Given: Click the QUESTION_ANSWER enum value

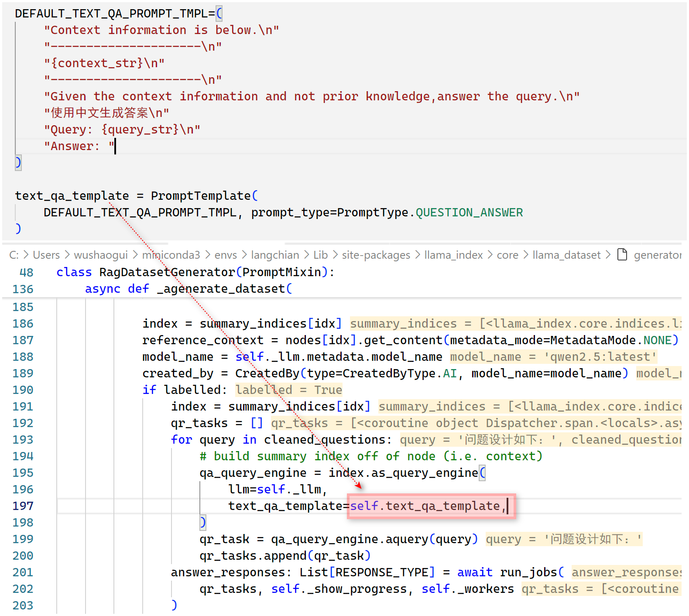Looking at the screenshot, I should point(469,212).
